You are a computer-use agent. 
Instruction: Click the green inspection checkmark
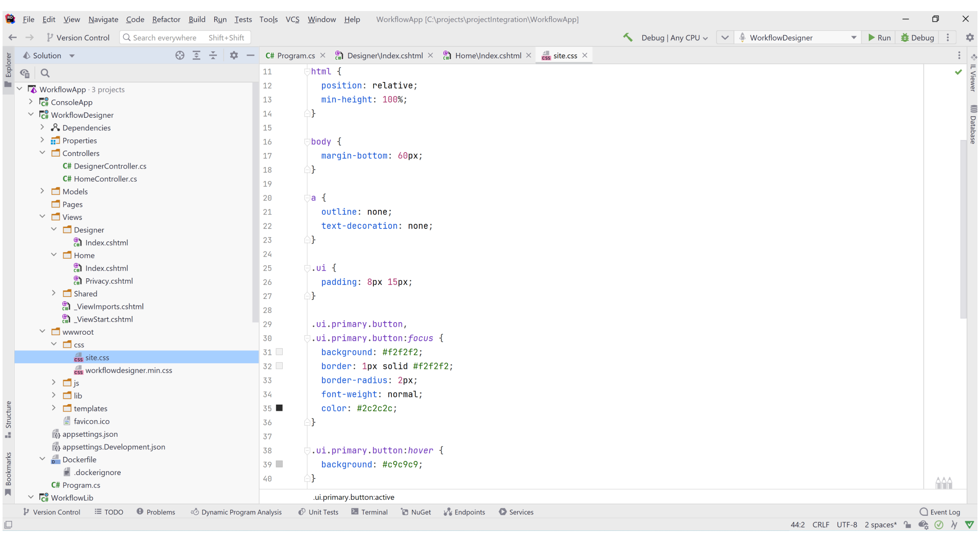958,72
